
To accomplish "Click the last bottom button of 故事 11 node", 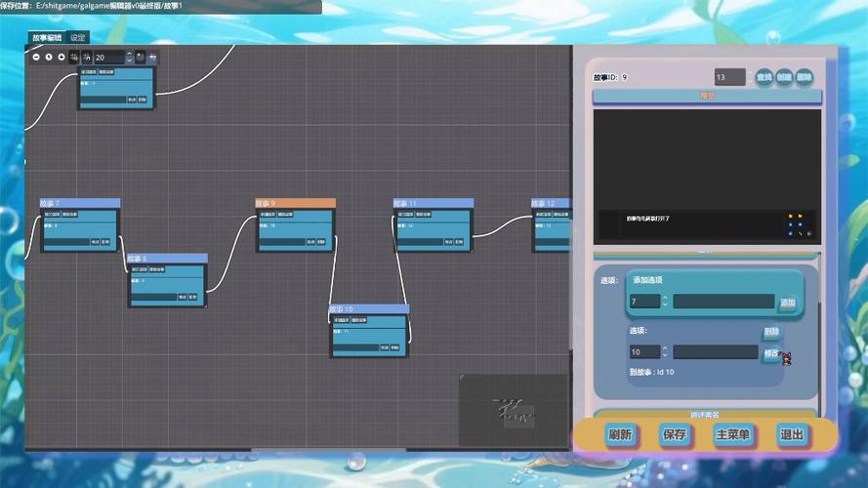I will coord(459,242).
